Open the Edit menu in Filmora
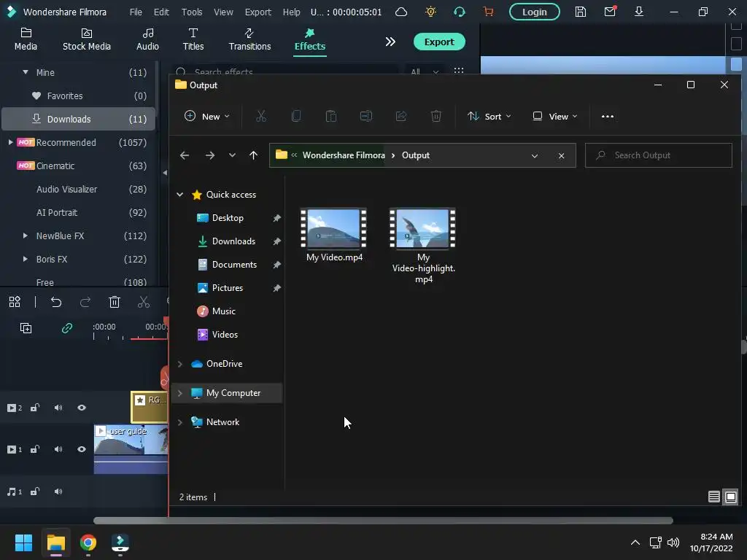 (x=161, y=12)
